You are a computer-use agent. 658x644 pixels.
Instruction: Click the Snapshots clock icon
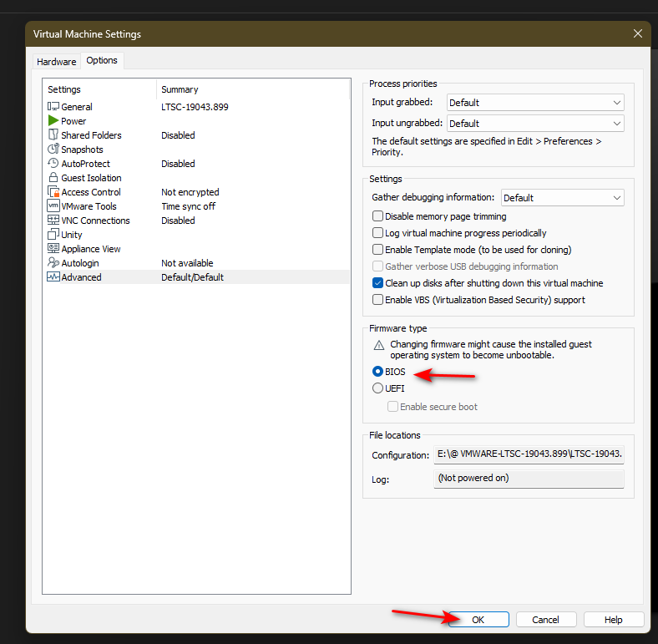(53, 149)
